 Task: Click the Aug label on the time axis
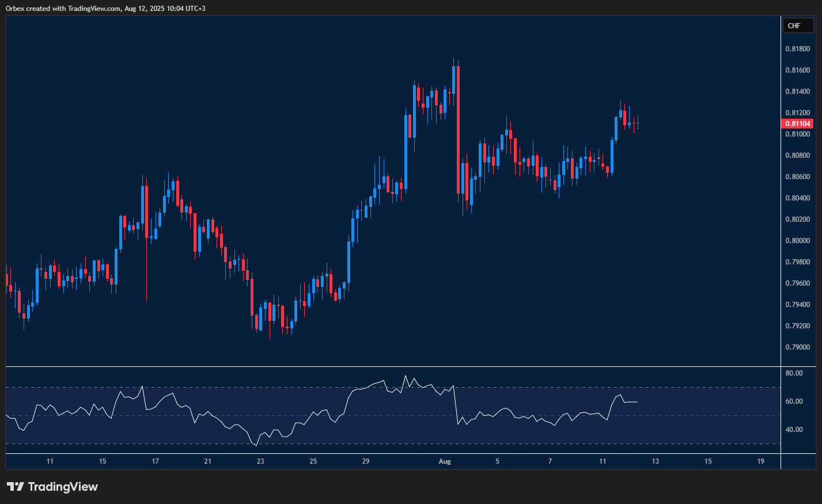click(x=445, y=461)
